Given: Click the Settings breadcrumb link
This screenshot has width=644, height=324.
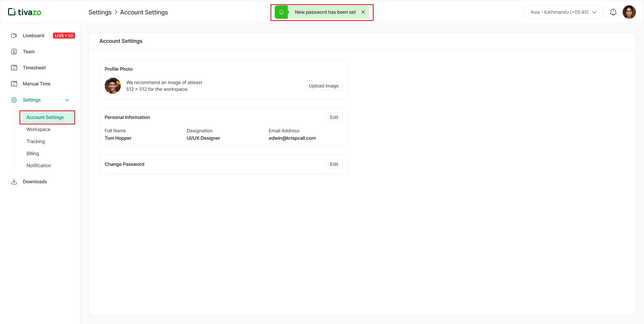Looking at the screenshot, I should [x=100, y=12].
